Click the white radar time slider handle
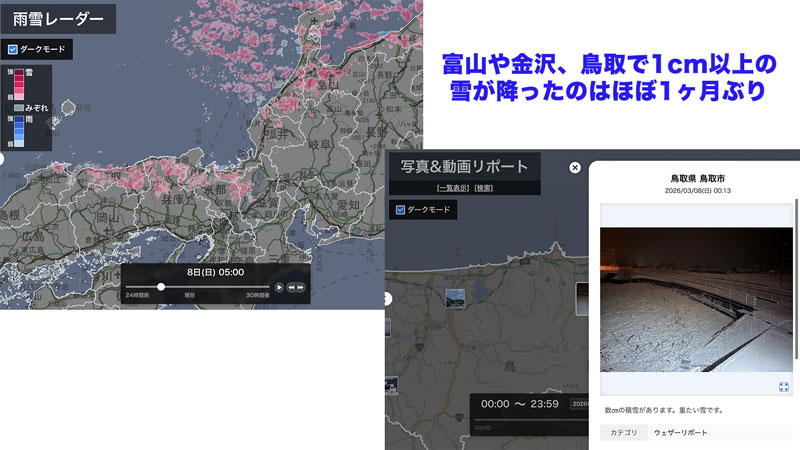This screenshot has width=800, height=450. pyautogui.click(x=161, y=287)
